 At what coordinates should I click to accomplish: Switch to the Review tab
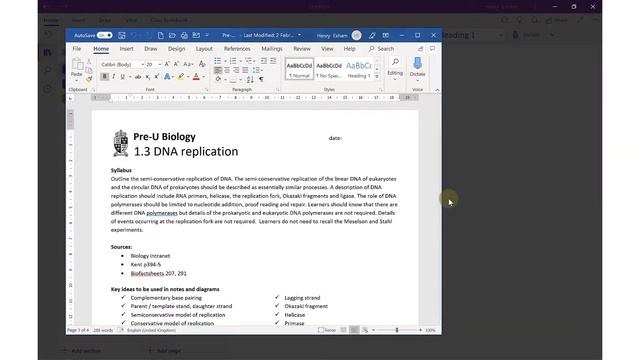(302, 49)
